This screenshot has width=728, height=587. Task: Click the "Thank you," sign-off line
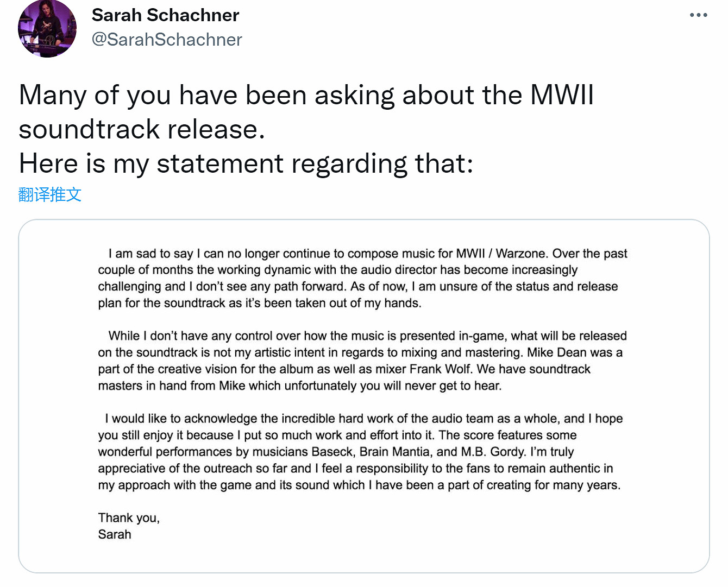pos(129,518)
